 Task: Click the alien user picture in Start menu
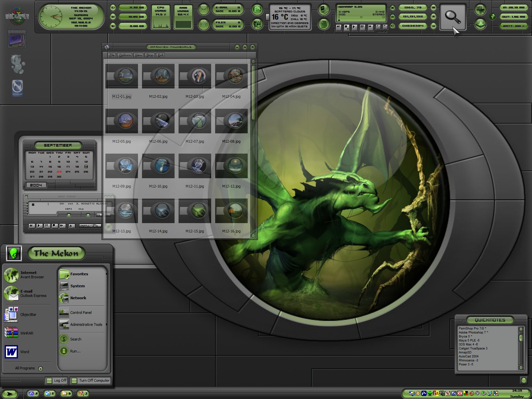click(14, 254)
